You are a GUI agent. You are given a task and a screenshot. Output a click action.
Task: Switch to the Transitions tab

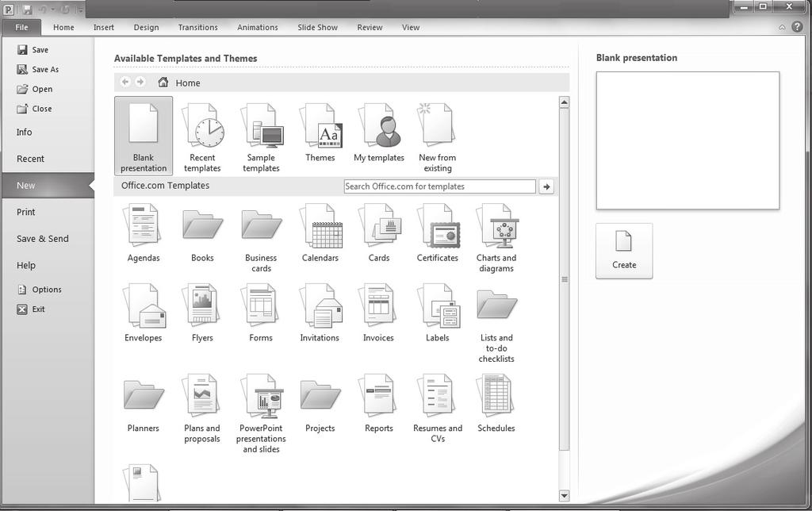point(197,28)
